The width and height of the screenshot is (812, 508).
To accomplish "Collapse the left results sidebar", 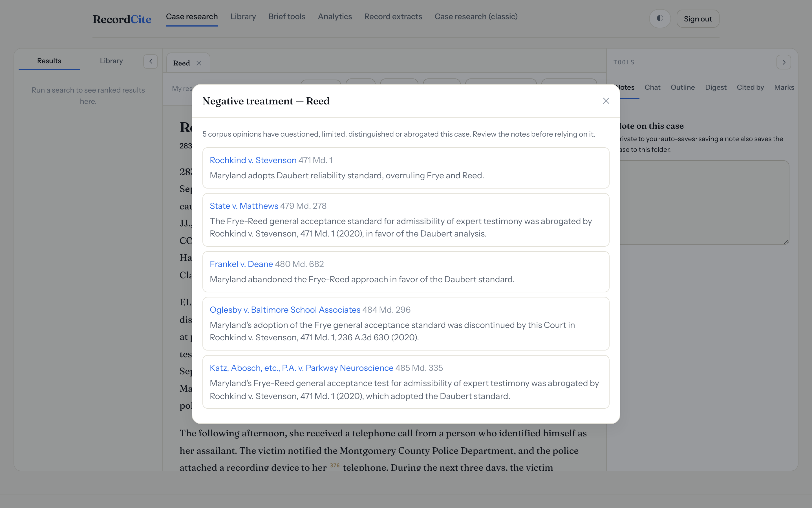I will [151, 62].
